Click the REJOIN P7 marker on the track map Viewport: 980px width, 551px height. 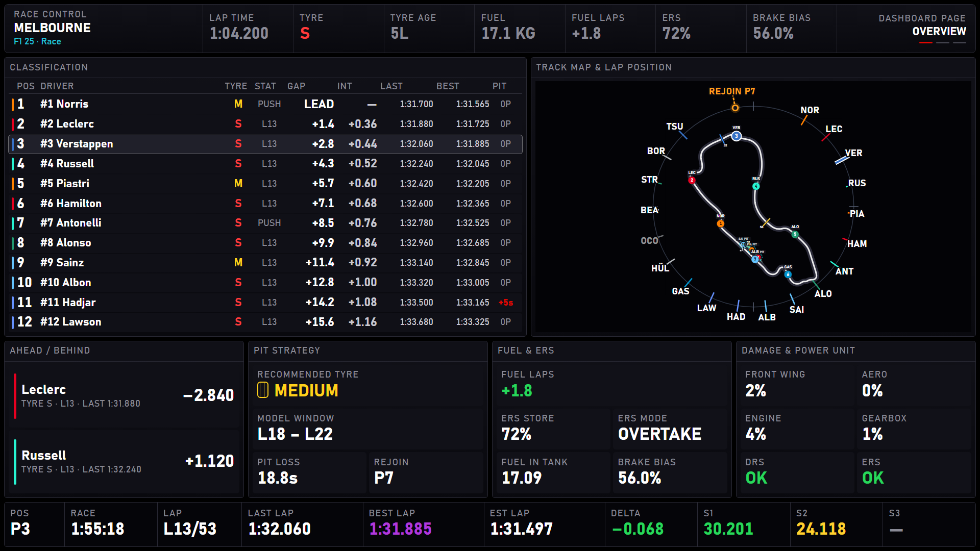pyautogui.click(x=735, y=108)
